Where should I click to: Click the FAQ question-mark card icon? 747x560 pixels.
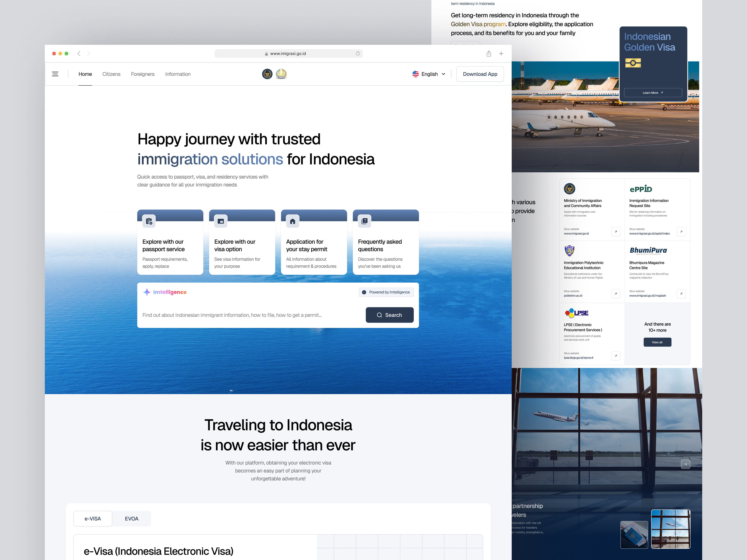[x=364, y=221]
